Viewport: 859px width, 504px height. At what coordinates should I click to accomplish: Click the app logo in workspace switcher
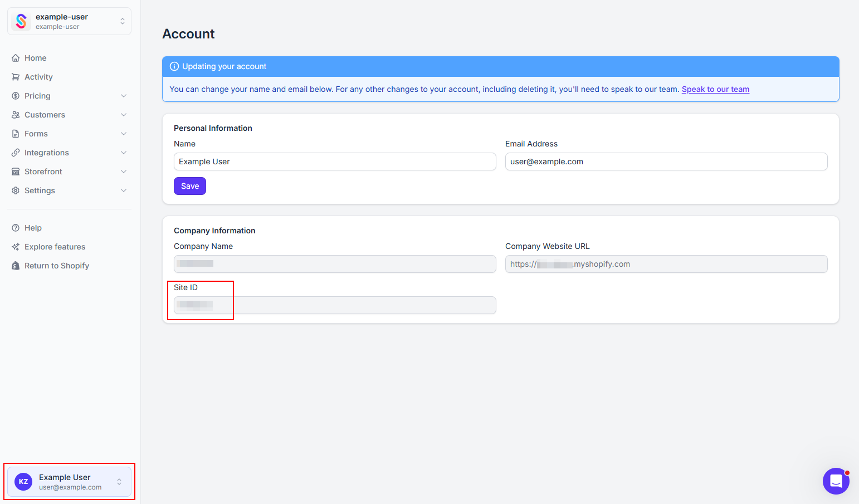tap(21, 21)
